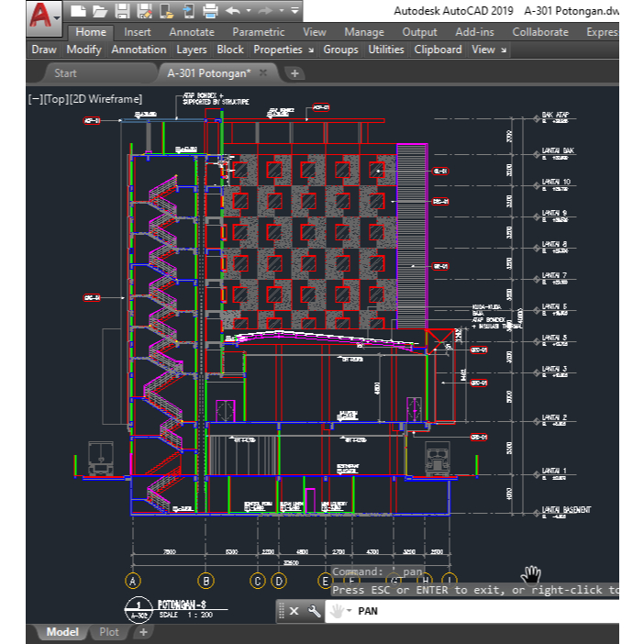644x644 pixels.
Task: Open the Undo history dropdown arrow
Action: click(x=249, y=11)
